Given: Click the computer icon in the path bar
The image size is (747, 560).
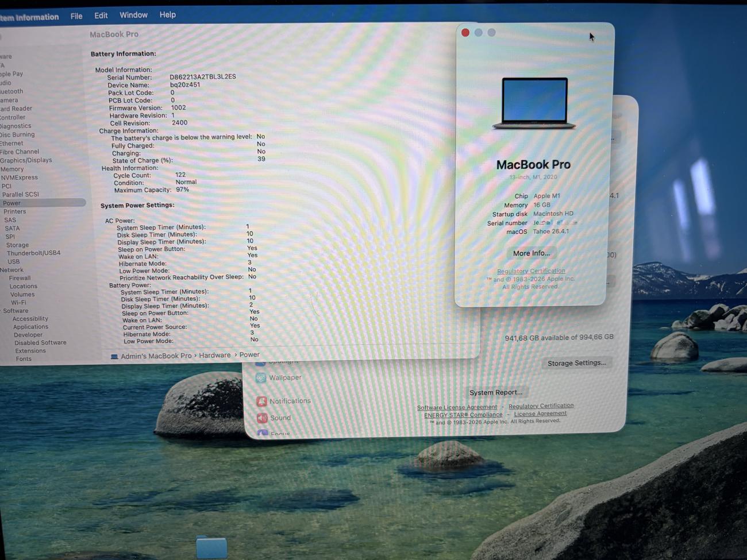Looking at the screenshot, I should [114, 357].
